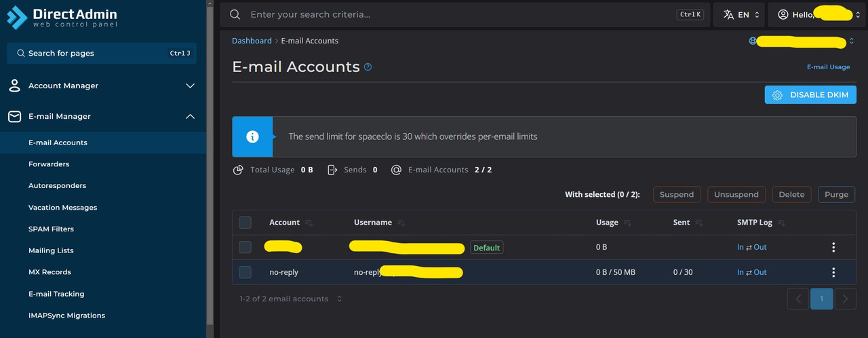Click the globe domain icon

click(753, 41)
